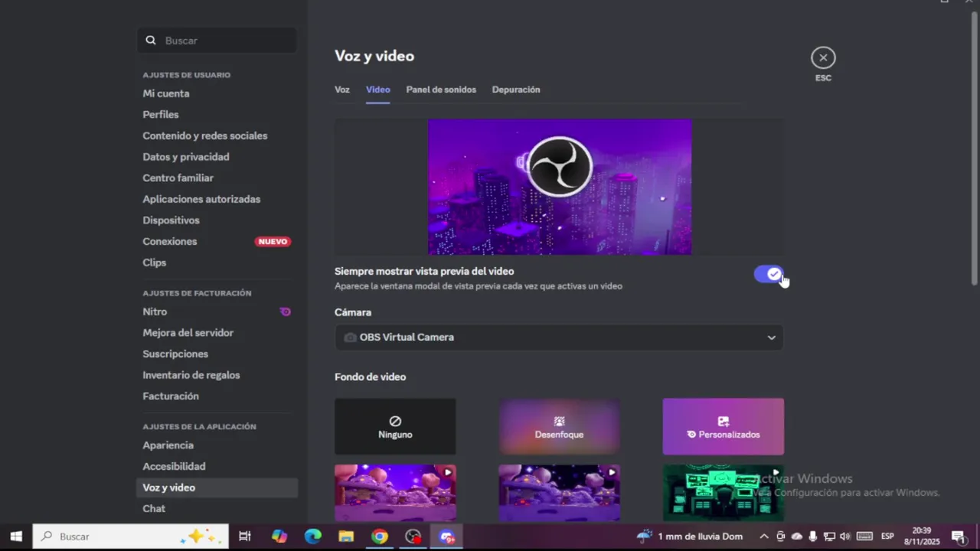Select the Video tab
Image resolution: width=980 pixels, height=551 pixels.
point(377,90)
